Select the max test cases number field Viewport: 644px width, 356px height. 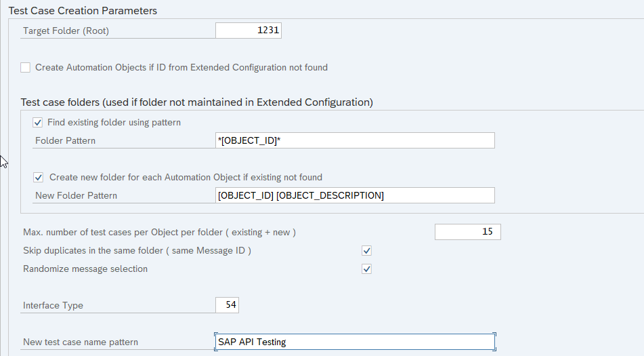click(467, 232)
